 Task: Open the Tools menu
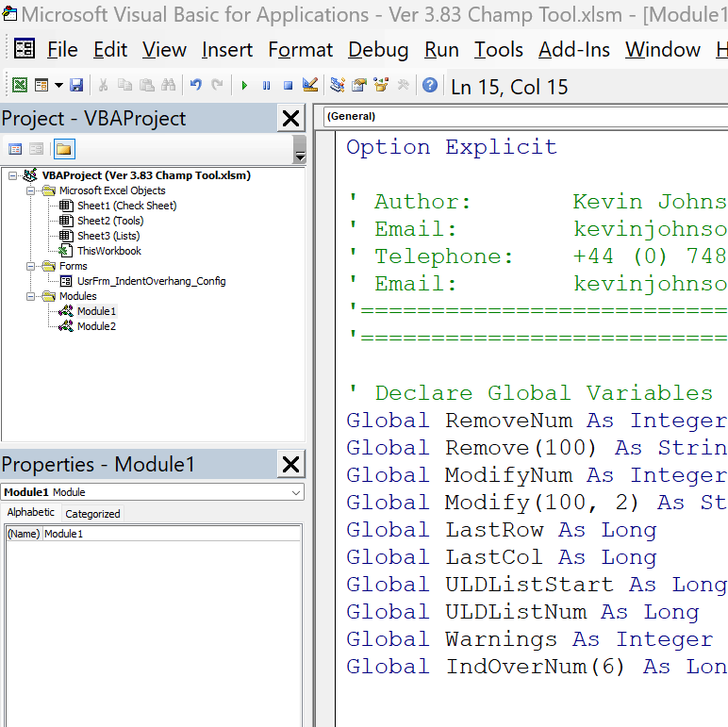point(498,50)
